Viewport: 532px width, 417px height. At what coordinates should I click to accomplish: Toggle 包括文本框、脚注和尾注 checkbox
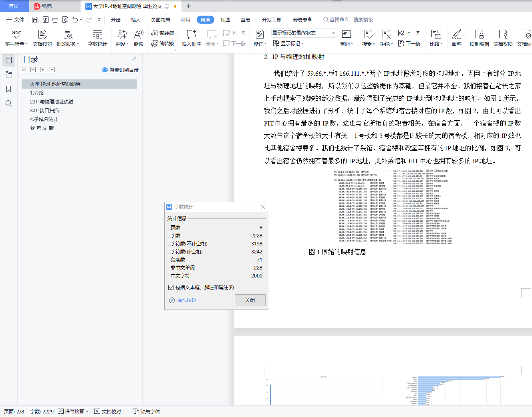pyautogui.click(x=171, y=287)
